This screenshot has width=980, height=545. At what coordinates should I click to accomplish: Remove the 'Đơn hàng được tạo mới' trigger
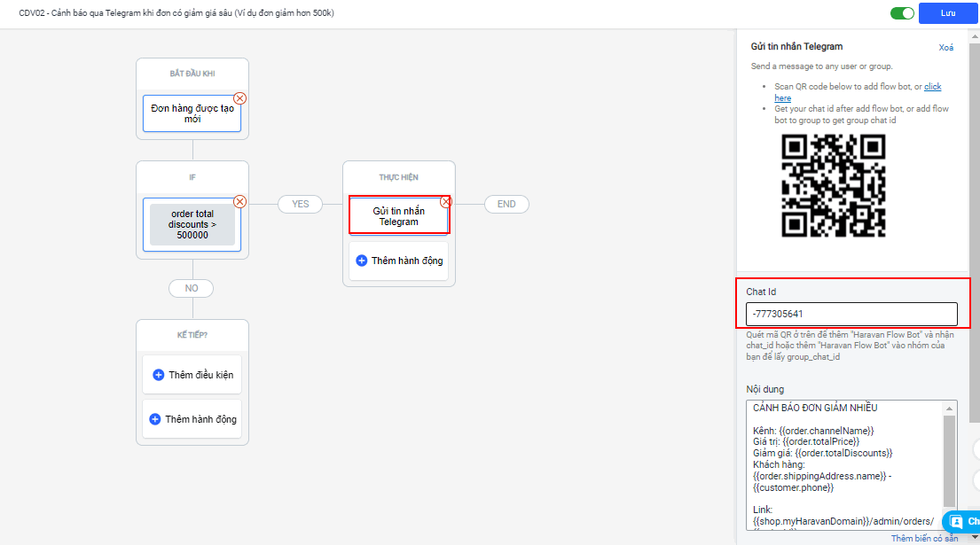239,98
